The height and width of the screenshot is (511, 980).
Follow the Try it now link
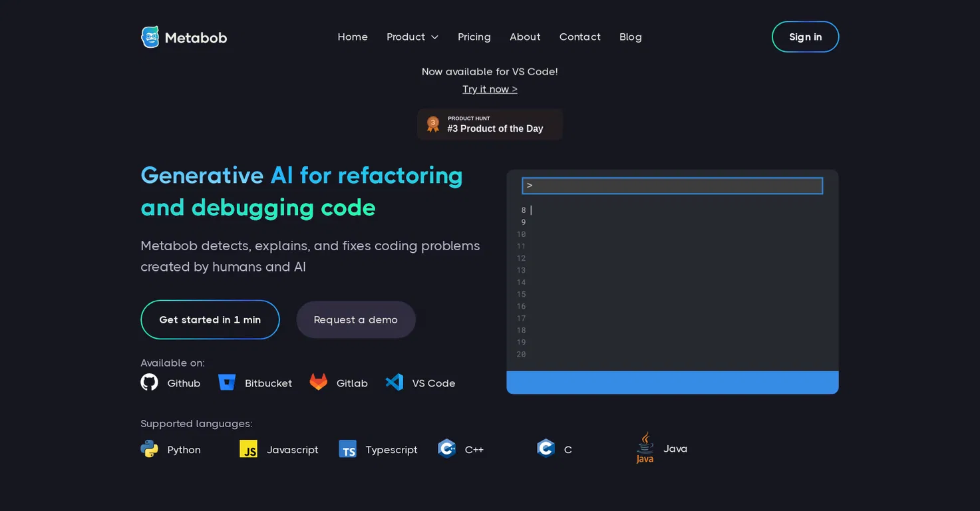point(490,89)
